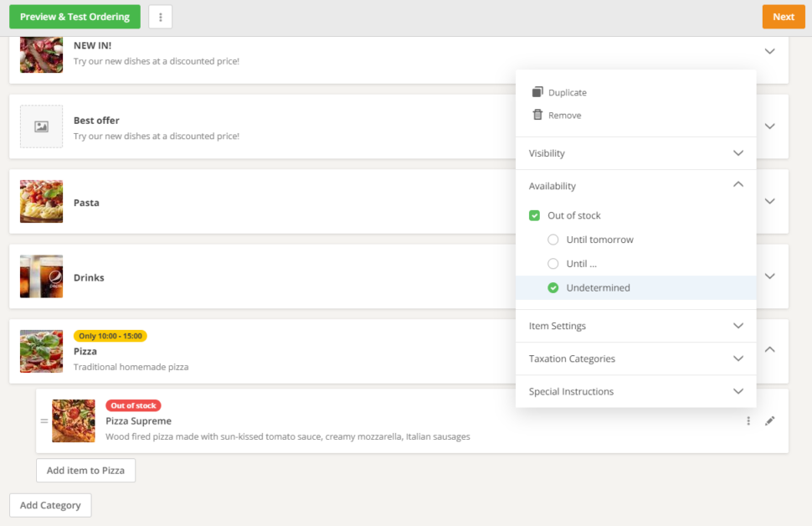Expand the Item Settings section
The height and width of the screenshot is (526, 812).
pyautogui.click(x=635, y=326)
